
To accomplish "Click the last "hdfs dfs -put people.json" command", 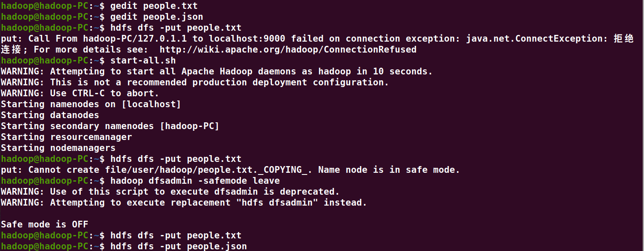I will [x=178, y=246].
